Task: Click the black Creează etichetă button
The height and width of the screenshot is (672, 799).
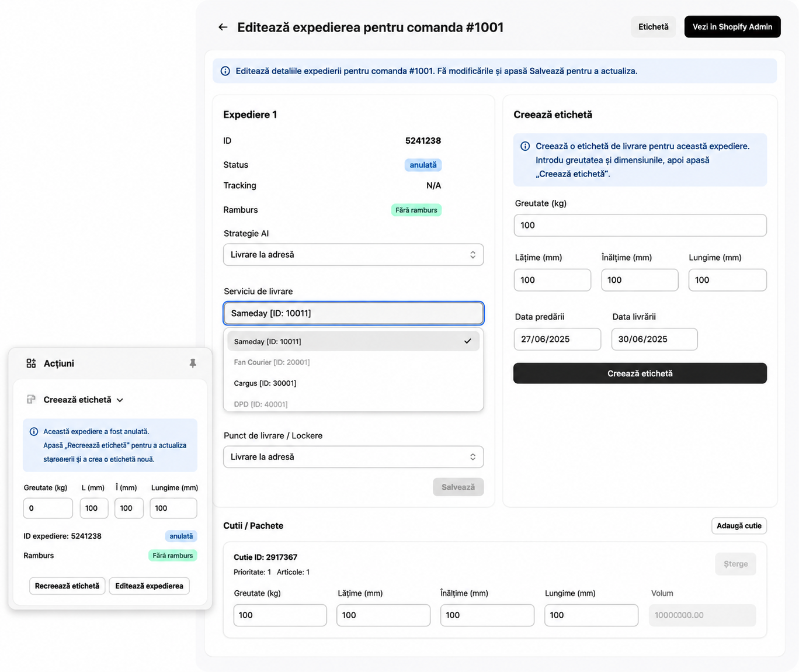Action: point(640,373)
